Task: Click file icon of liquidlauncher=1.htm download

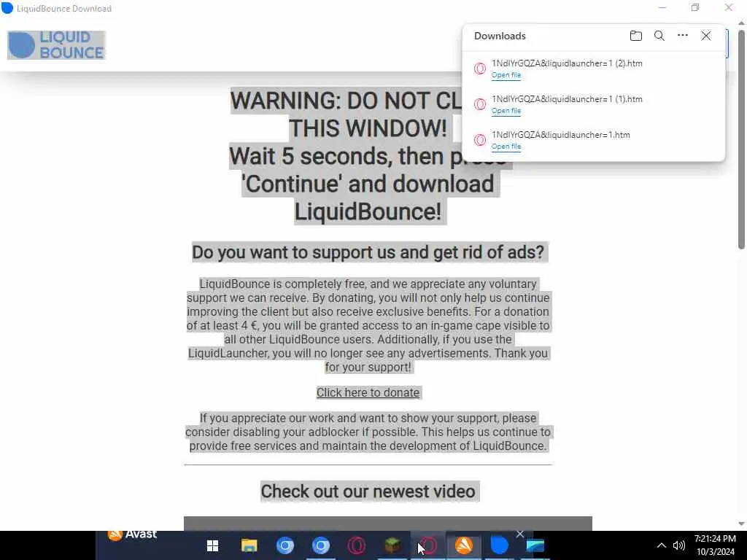Action: pyautogui.click(x=480, y=140)
